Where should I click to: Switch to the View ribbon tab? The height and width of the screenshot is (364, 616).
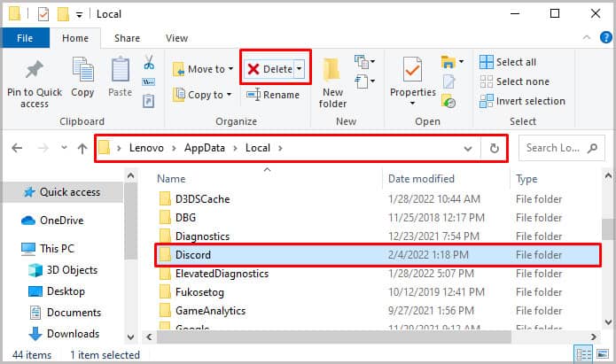(x=176, y=38)
